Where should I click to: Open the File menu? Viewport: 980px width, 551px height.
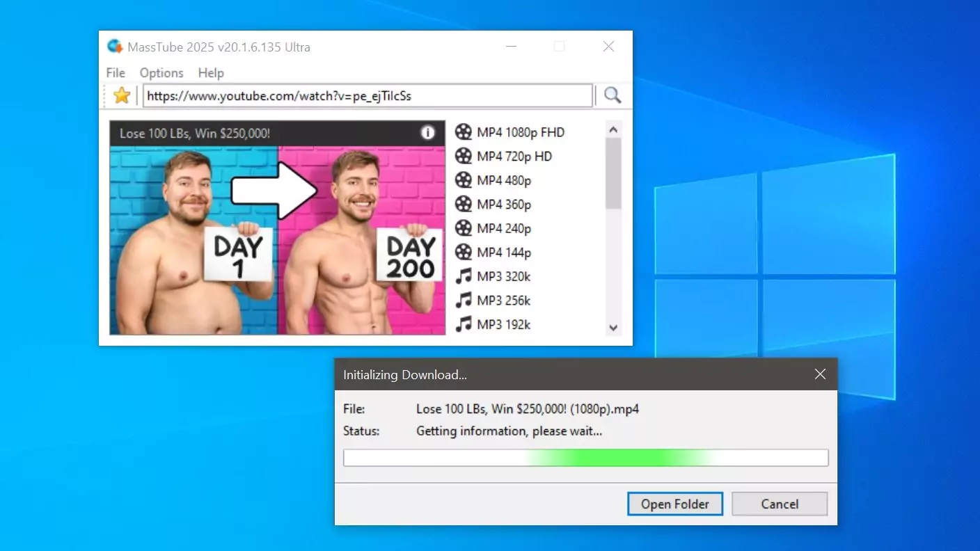coord(116,72)
